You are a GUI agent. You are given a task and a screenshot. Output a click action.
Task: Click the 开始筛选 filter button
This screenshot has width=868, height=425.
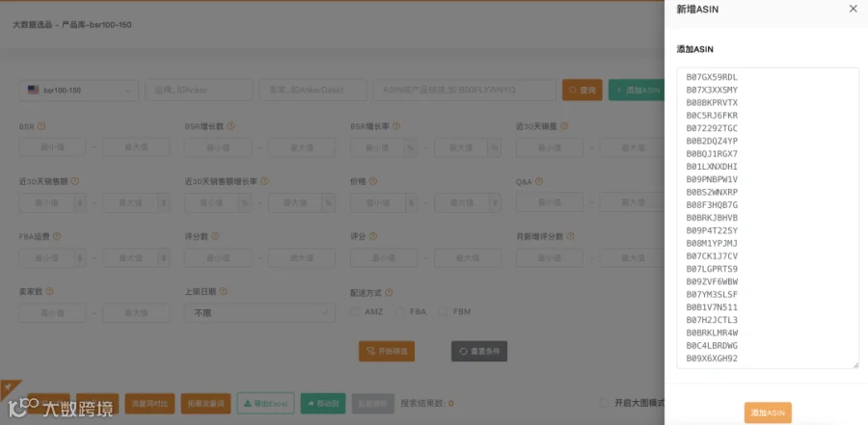tap(387, 352)
